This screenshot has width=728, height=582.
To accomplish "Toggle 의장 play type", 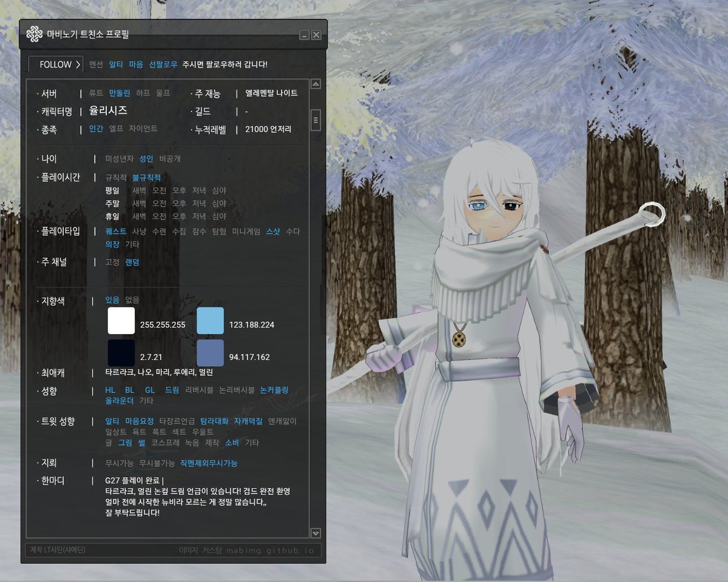I will 112,244.
